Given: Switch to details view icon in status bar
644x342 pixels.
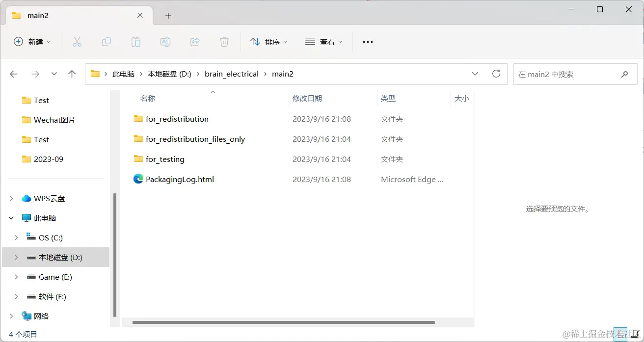Looking at the screenshot, I should click(621, 334).
